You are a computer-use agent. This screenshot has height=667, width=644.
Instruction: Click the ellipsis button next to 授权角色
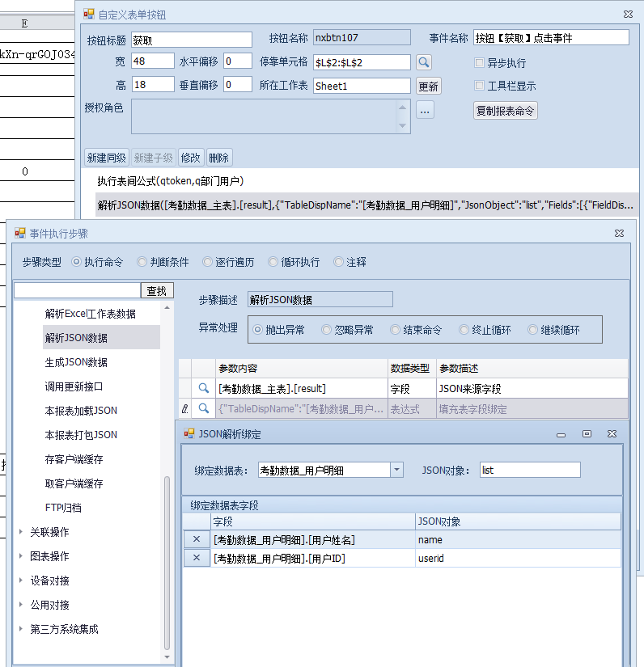[x=425, y=110]
